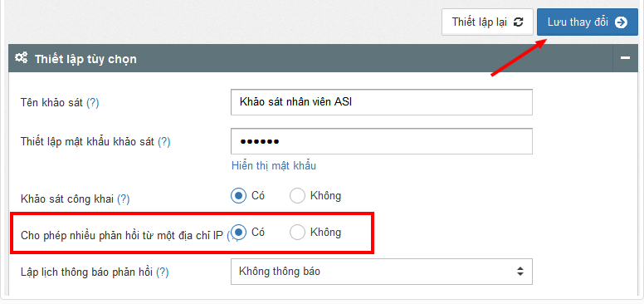
Task: Select Không for Khảo sát công khai
Action: 297,196
